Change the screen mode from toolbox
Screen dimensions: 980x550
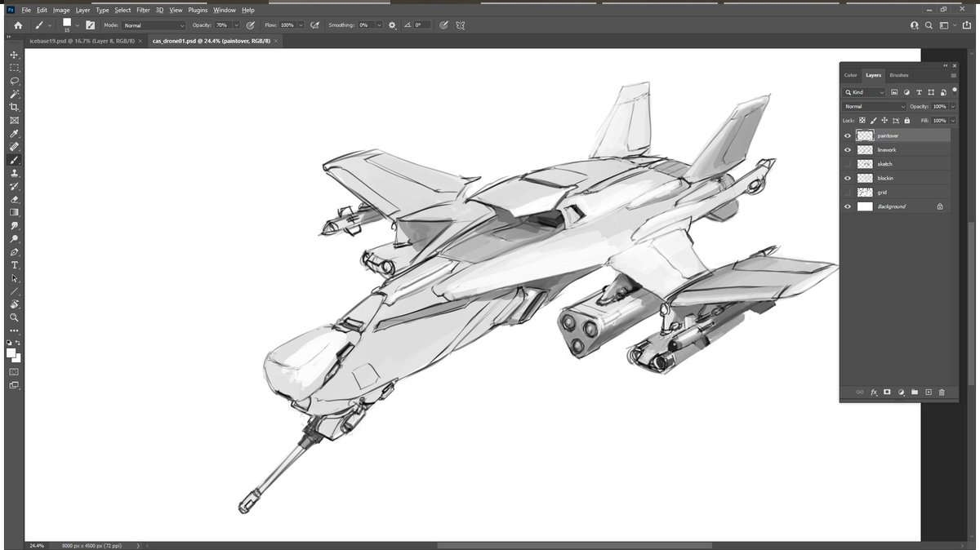pyautogui.click(x=14, y=385)
